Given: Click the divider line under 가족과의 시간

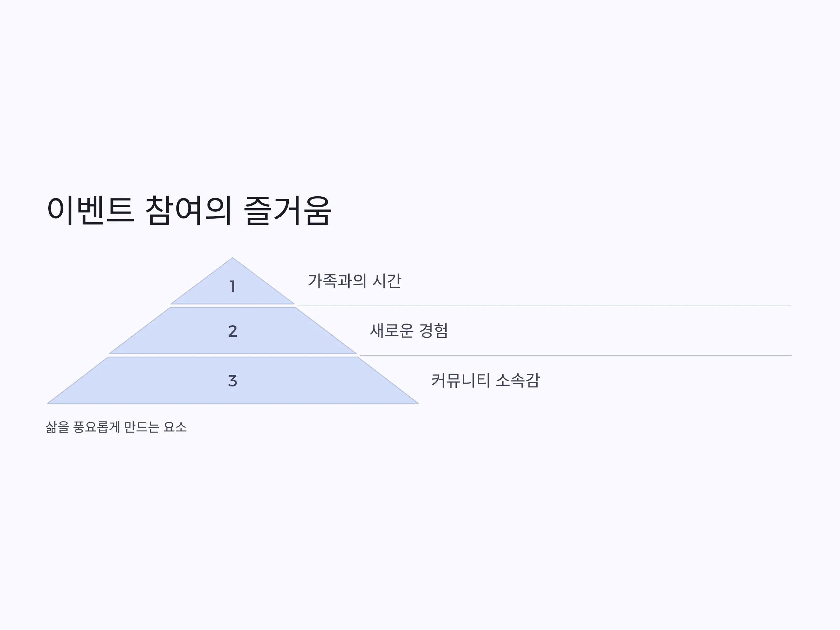Looking at the screenshot, I should 544,306.
